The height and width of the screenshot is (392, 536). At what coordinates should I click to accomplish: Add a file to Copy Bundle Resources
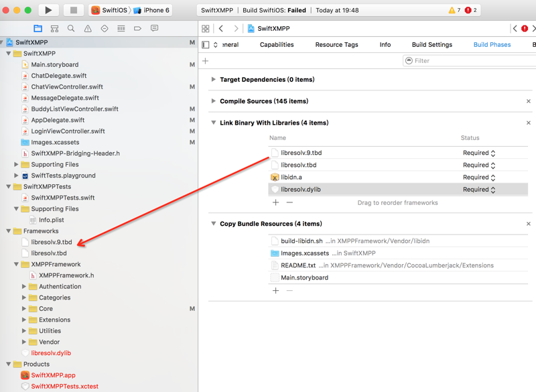[x=276, y=291]
